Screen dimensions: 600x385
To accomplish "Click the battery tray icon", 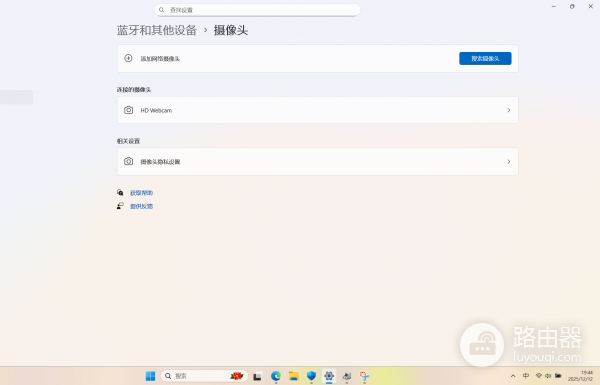I will point(558,376).
